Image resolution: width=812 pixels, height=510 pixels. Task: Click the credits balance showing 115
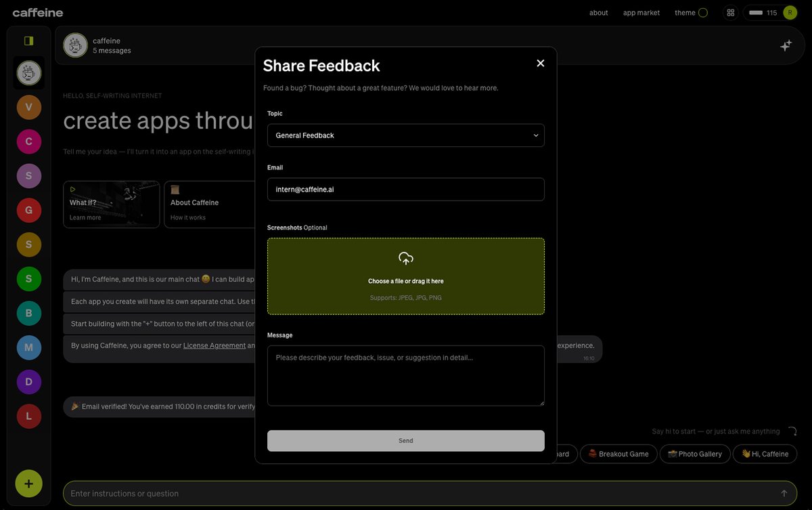763,13
